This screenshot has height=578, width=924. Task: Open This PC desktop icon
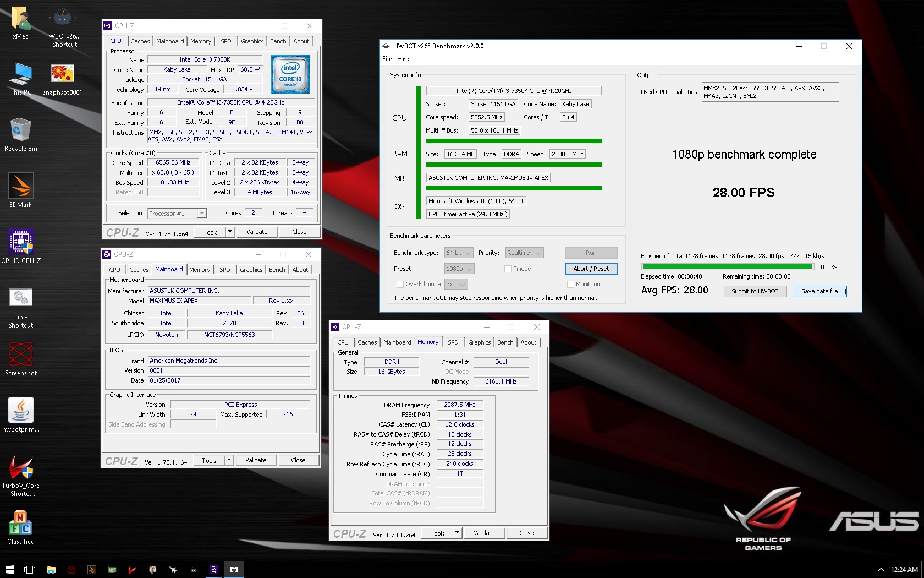21,78
